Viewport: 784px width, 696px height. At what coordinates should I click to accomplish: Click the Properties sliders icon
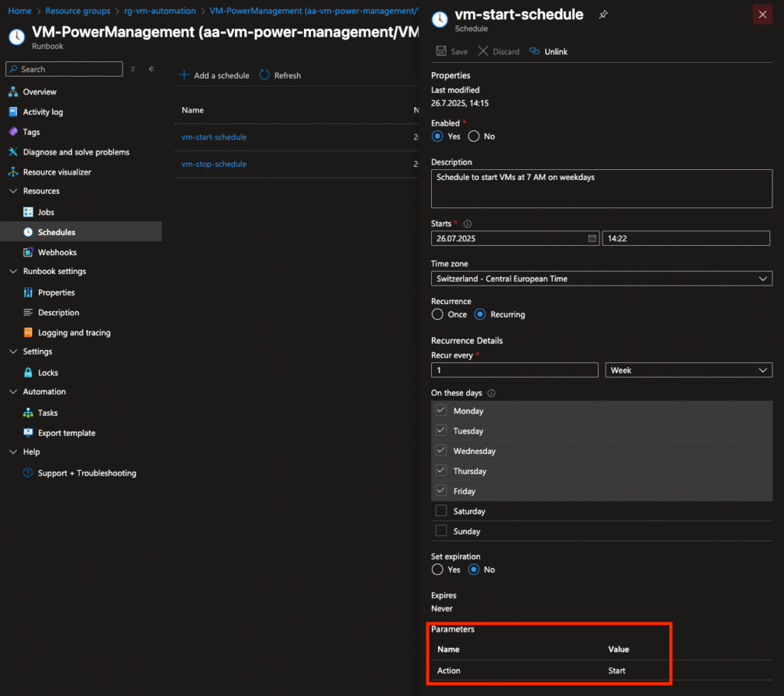[28, 292]
